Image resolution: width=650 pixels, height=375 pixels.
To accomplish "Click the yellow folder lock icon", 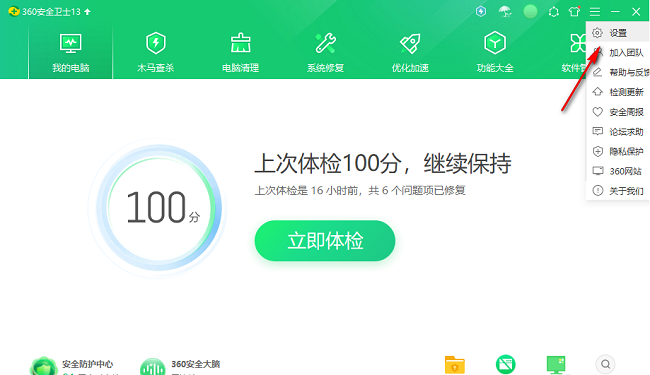I will 455,365.
